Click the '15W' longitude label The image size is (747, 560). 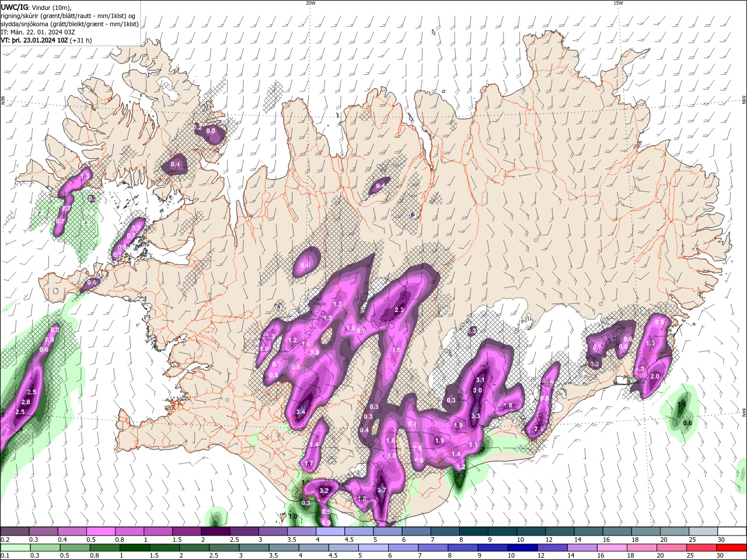point(618,3)
